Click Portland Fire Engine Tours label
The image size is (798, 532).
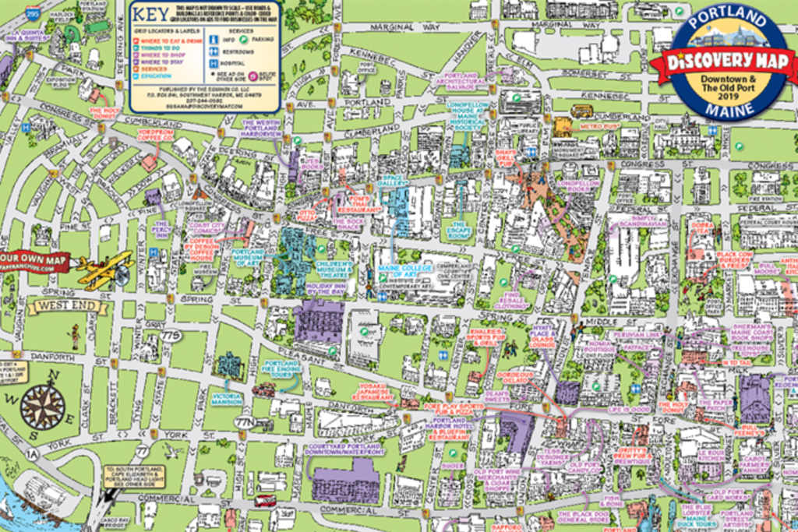tap(281, 369)
